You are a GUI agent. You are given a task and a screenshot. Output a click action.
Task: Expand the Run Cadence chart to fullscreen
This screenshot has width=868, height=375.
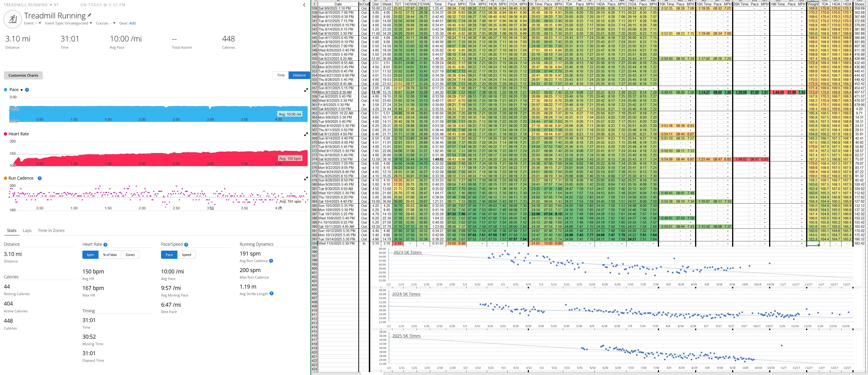tap(306, 178)
